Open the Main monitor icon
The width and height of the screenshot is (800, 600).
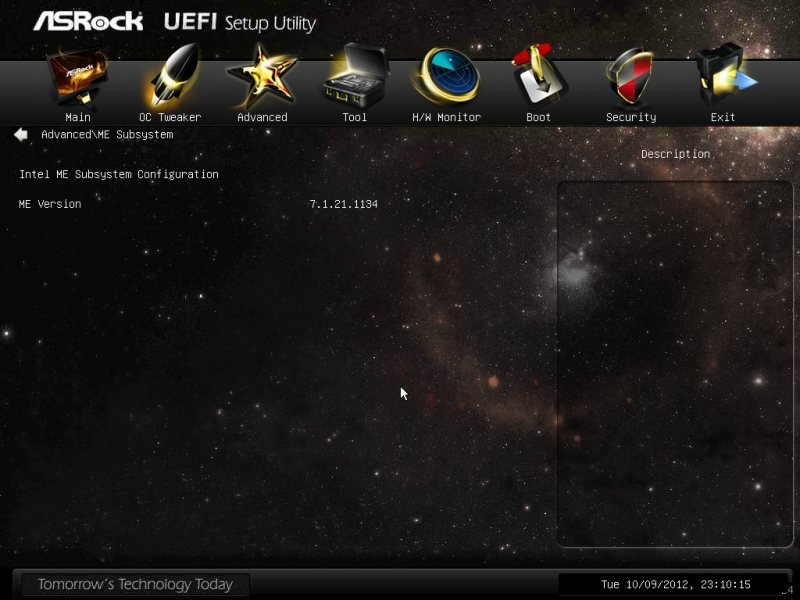(78, 77)
